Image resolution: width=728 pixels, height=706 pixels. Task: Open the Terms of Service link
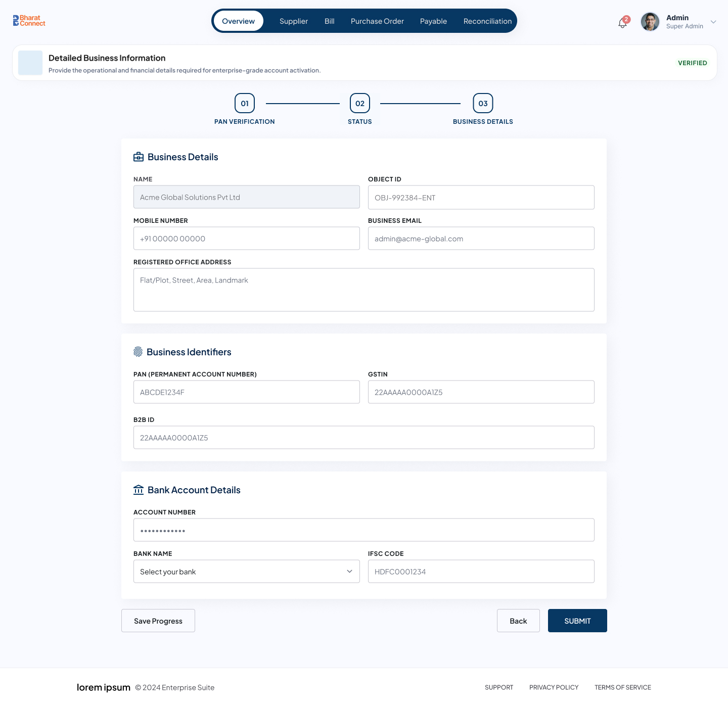[x=623, y=687]
